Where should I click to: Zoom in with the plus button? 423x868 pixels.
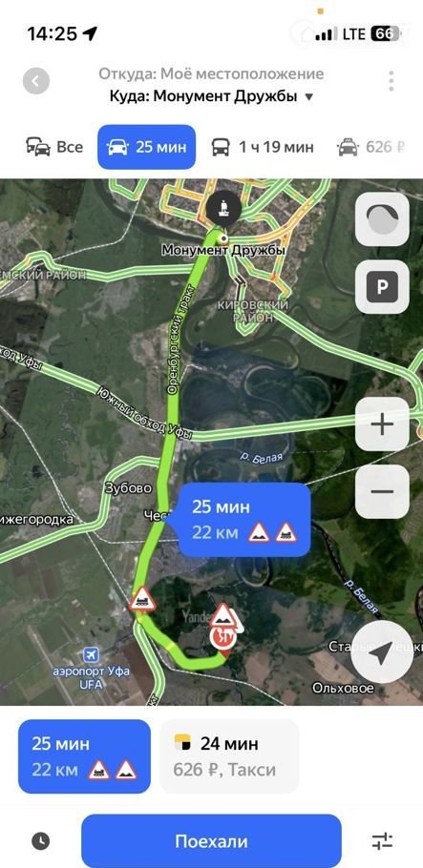pos(382,424)
